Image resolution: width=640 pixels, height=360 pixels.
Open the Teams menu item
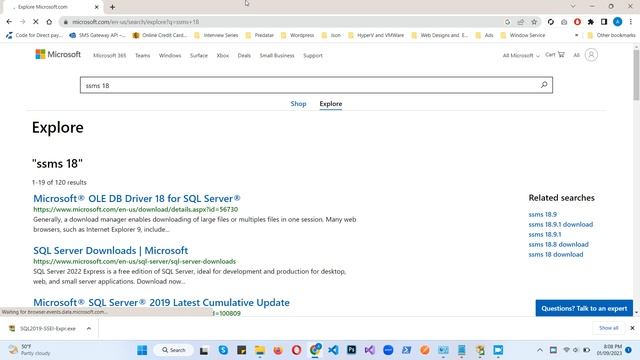click(142, 56)
